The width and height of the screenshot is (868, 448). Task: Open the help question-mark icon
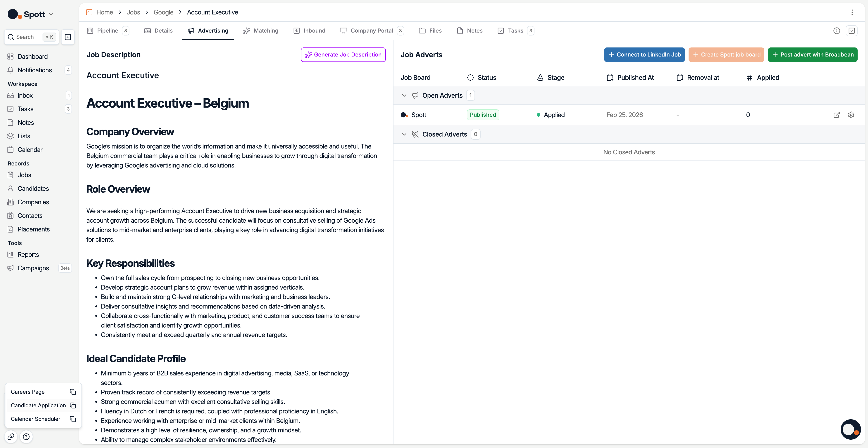tap(26, 437)
